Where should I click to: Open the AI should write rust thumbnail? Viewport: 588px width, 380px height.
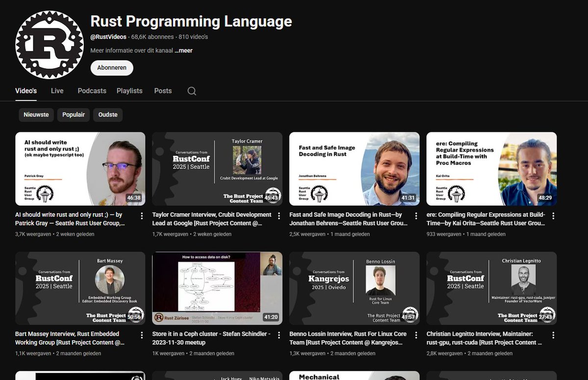point(80,169)
